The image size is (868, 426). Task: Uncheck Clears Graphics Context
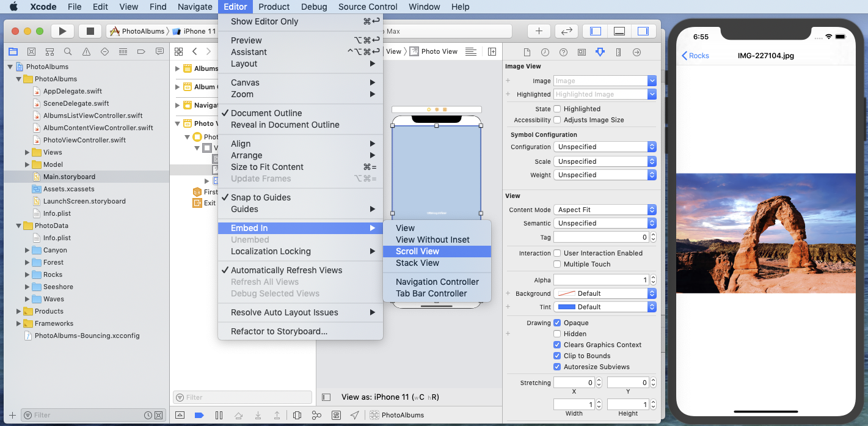click(557, 345)
